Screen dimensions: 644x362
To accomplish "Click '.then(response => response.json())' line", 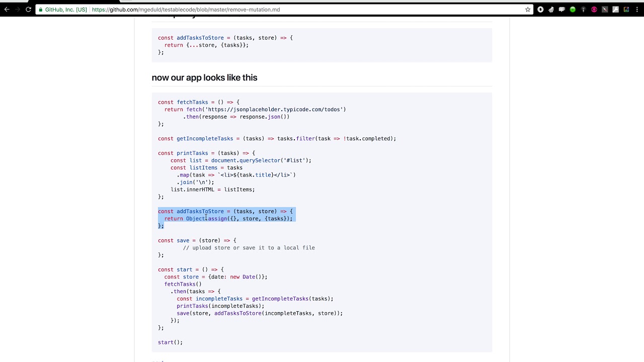I will tap(236, 117).
